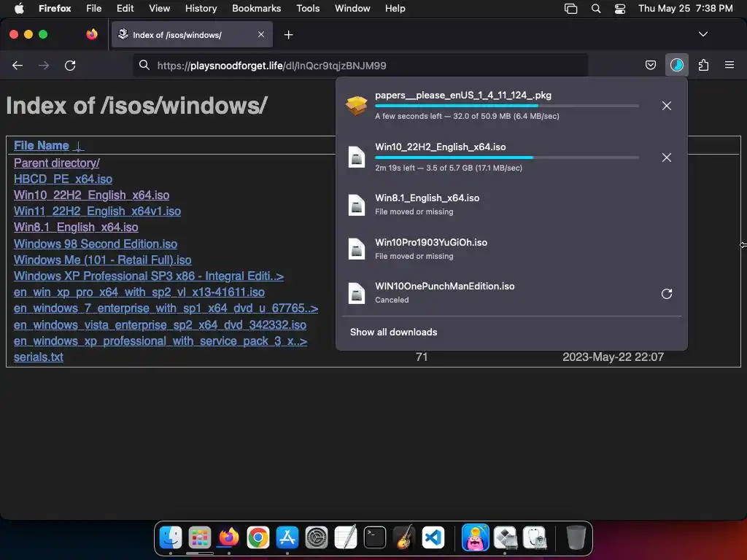Open the Pocket save icon
The height and width of the screenshot is (560, 747).
[650, 65]
